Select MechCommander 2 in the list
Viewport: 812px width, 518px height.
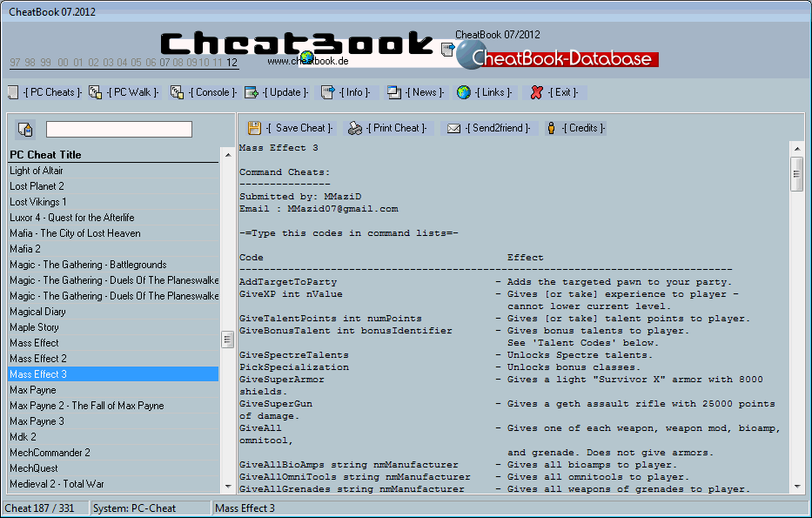[x=113, y=453]
